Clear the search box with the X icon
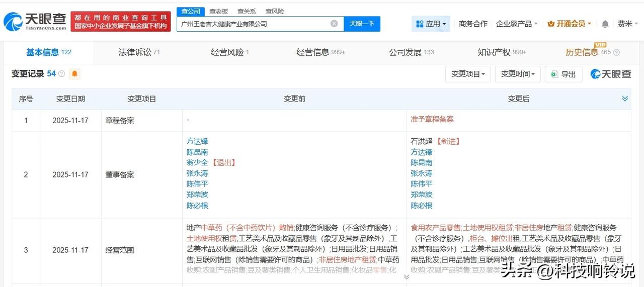The image size is (644, 287). (334, 24)
